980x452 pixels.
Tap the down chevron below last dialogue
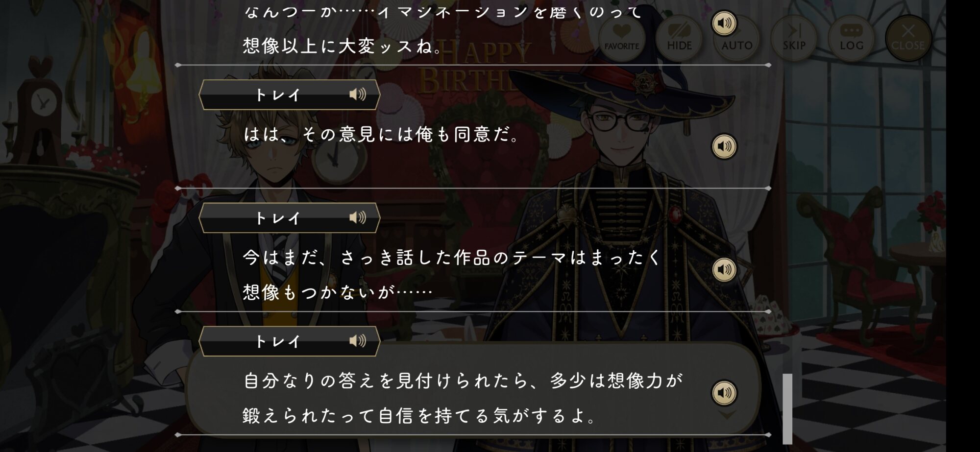tap(727, 415)
